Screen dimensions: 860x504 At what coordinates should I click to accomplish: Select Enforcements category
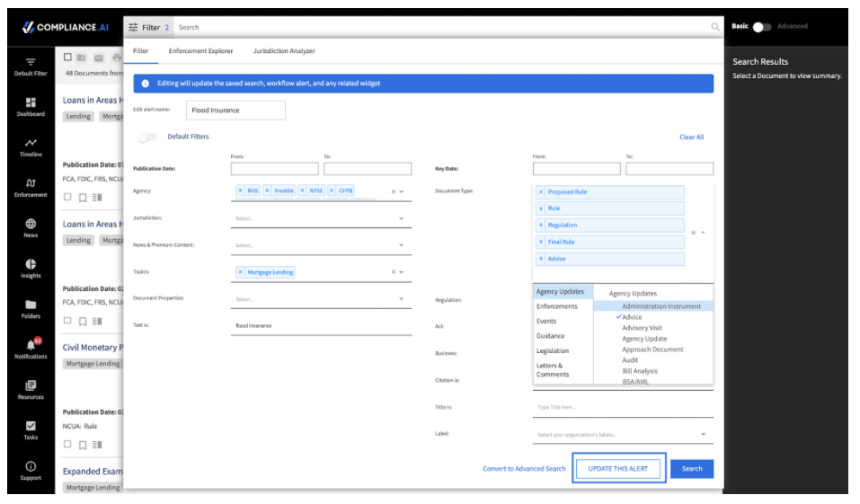(x=556, y=306)
